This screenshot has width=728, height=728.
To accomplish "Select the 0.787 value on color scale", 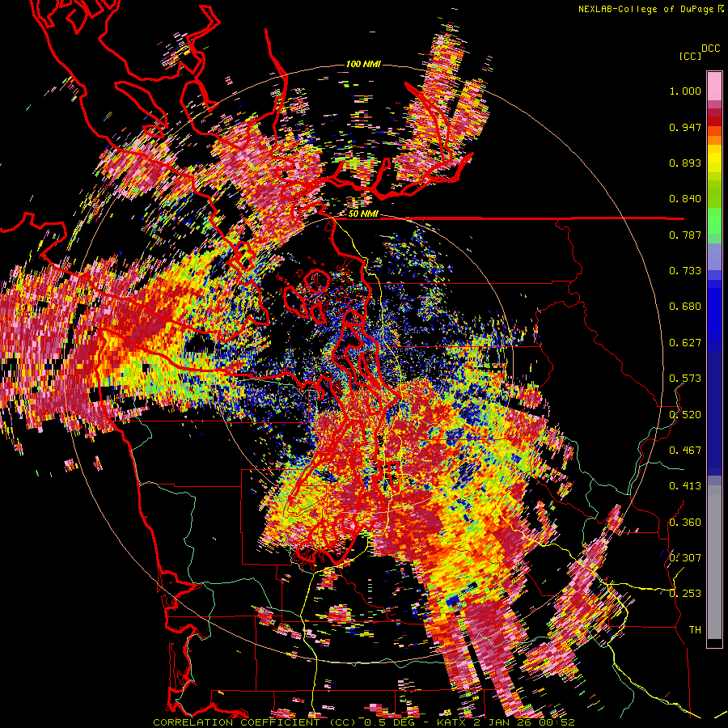I will pos(685,235).
